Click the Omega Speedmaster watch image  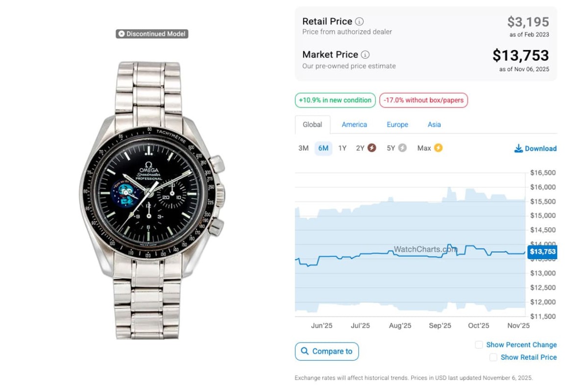152,200
